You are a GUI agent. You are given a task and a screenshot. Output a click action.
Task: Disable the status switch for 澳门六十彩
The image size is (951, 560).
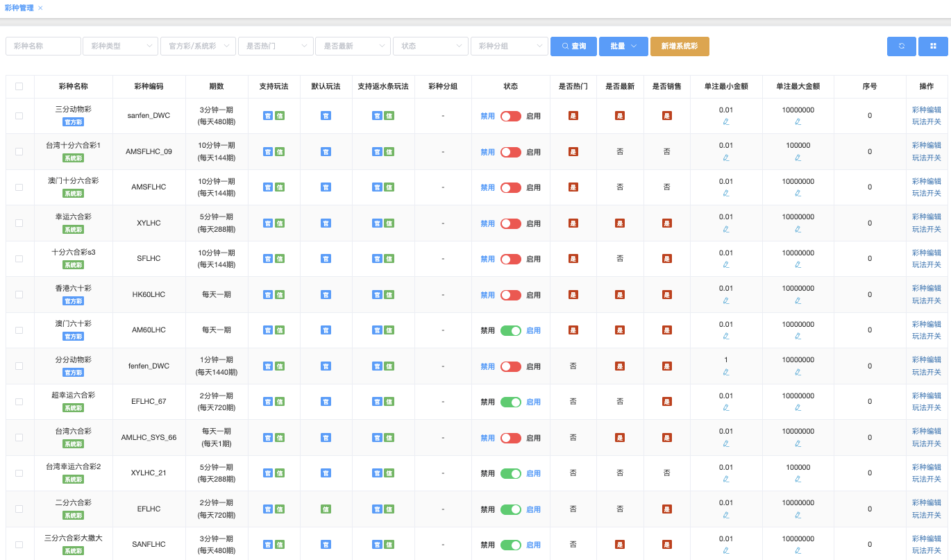click(x=510, y=331)
